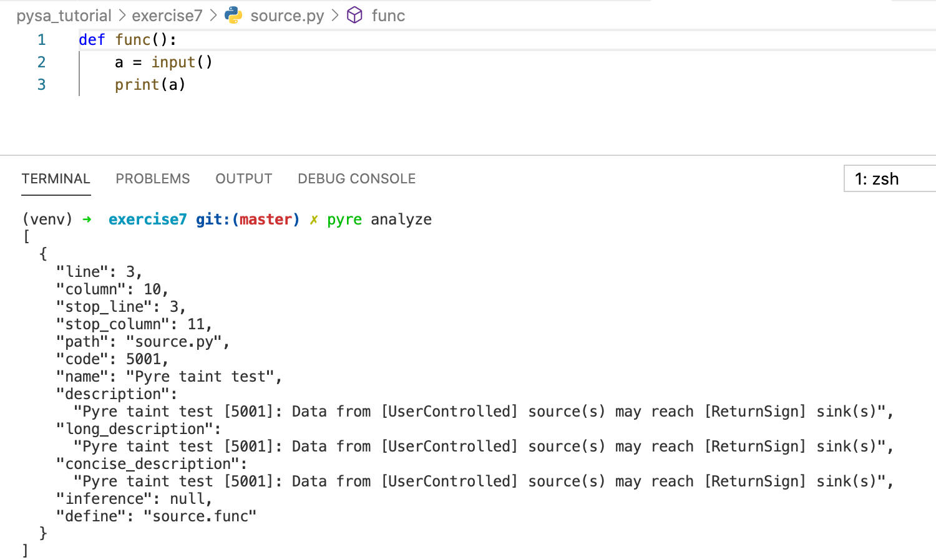Click the '"inference": null,' output row
Screen dimensions: 936x560
pos(134,499)
